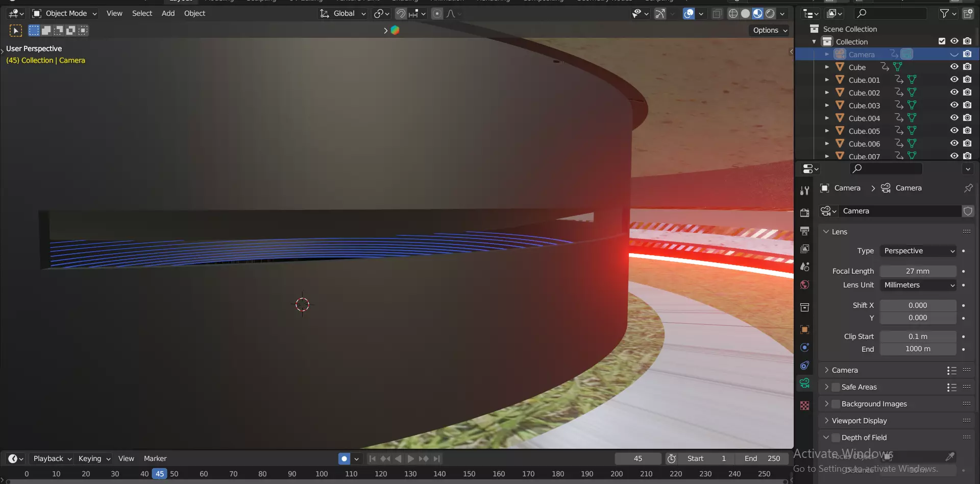Hide Cube.003 in the viewport

[x=954, y=105]
